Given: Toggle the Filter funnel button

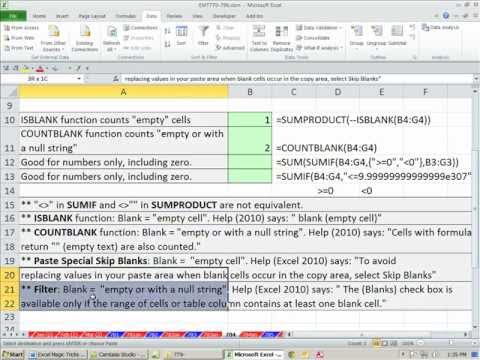Looking at the screenshot, I should (203, 36).
